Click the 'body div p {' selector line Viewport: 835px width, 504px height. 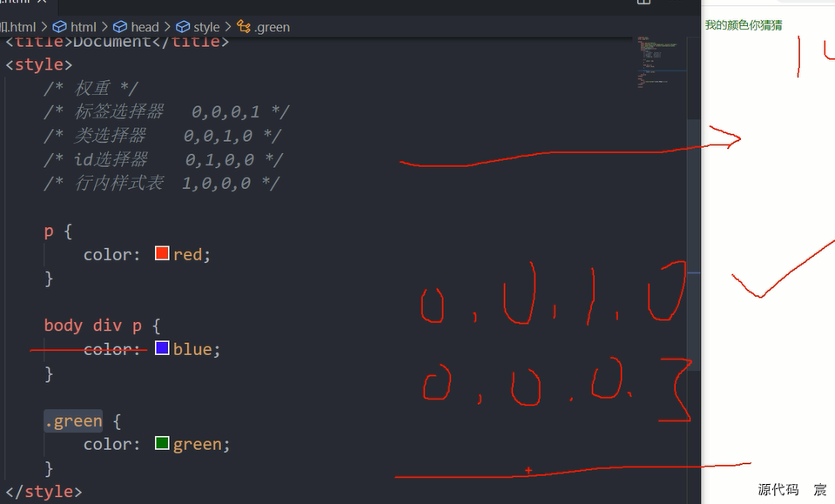(x=102, y=326)
